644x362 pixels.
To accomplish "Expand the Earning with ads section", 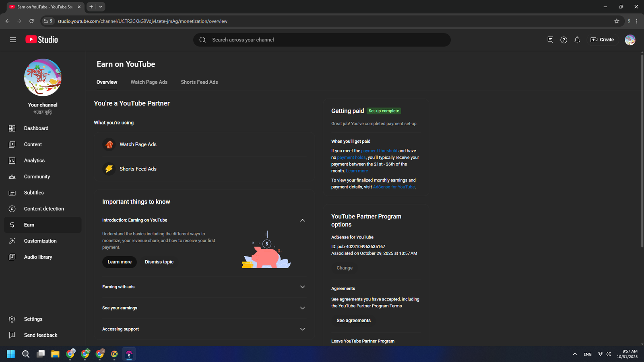I will point(302,287).
